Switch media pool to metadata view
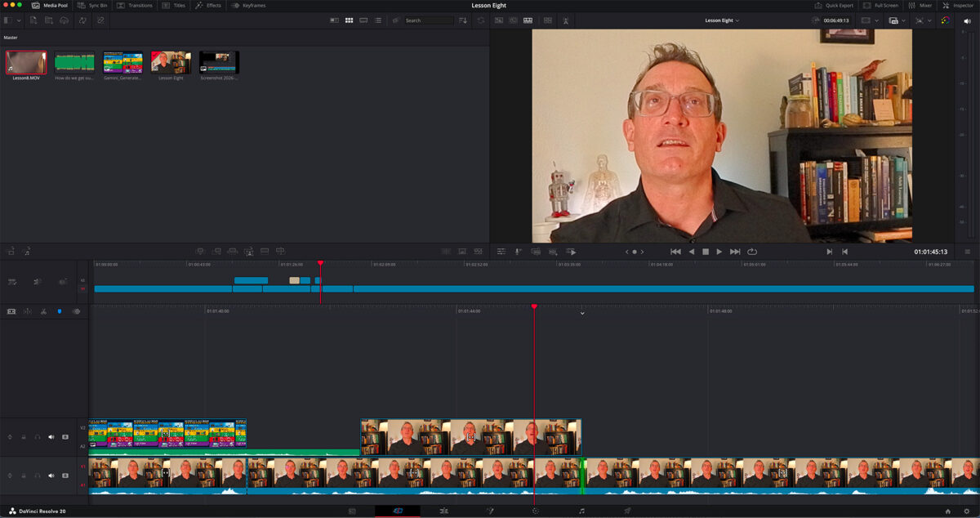This screenshot has width=980, height=518. coord(334,20)
